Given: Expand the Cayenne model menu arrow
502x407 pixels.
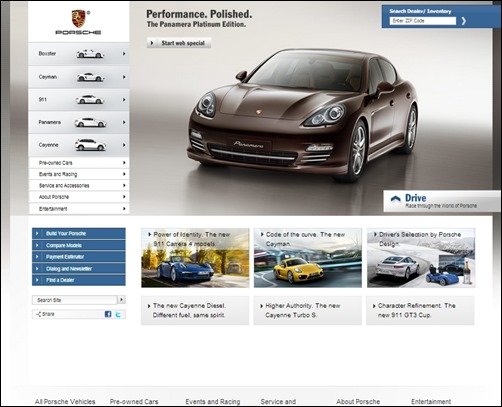Looking at the screenshot, I should click(x=124, y=145).
